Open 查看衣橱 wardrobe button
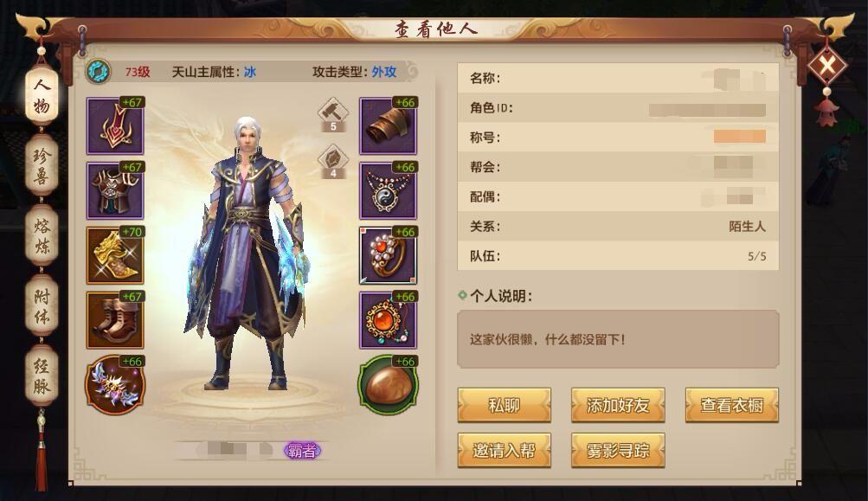Viewport: 868px width, 501px height. point(732,405)
